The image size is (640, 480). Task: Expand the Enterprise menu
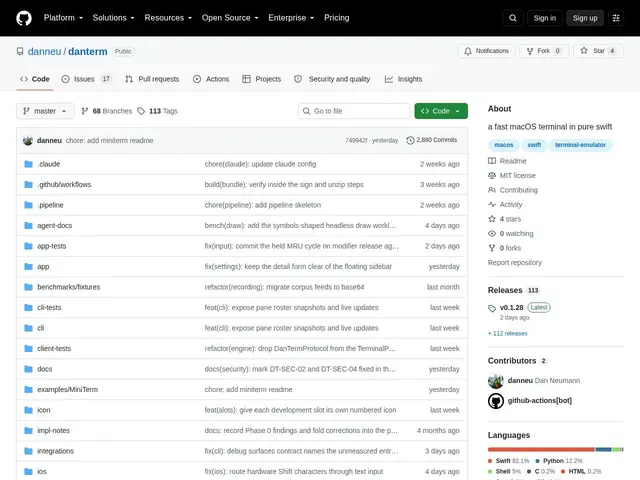[x=291, y=18]
